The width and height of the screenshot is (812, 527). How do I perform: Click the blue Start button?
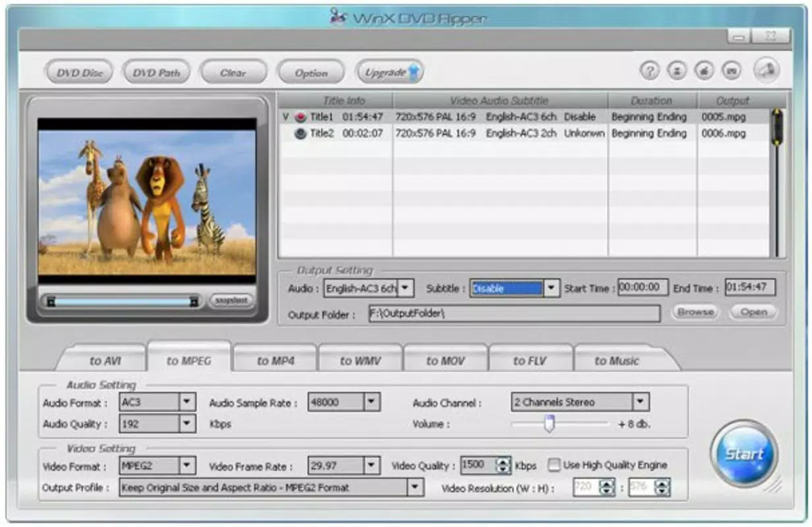click(x=744, y=454)
